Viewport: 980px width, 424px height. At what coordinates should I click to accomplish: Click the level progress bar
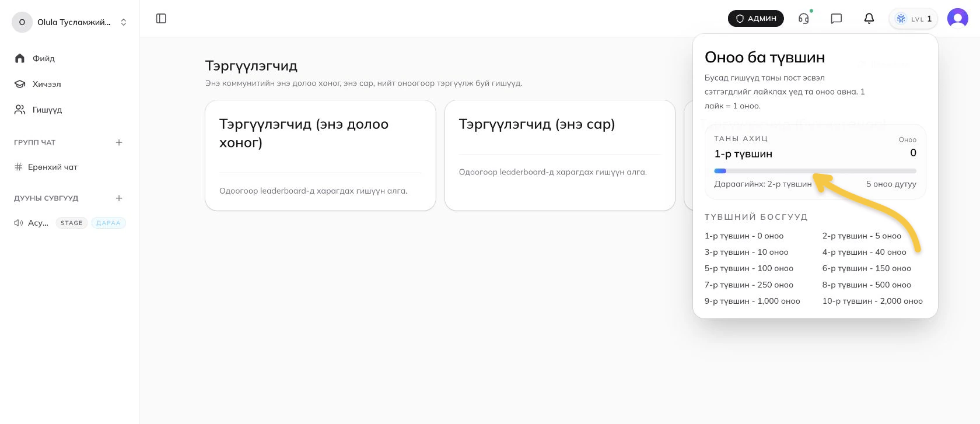point(815,171)
